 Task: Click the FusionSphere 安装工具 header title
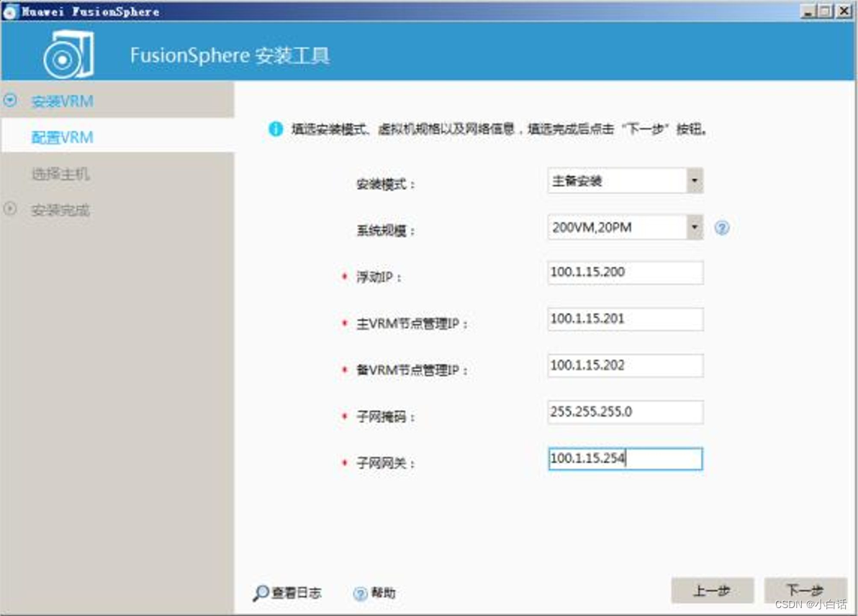230,55
